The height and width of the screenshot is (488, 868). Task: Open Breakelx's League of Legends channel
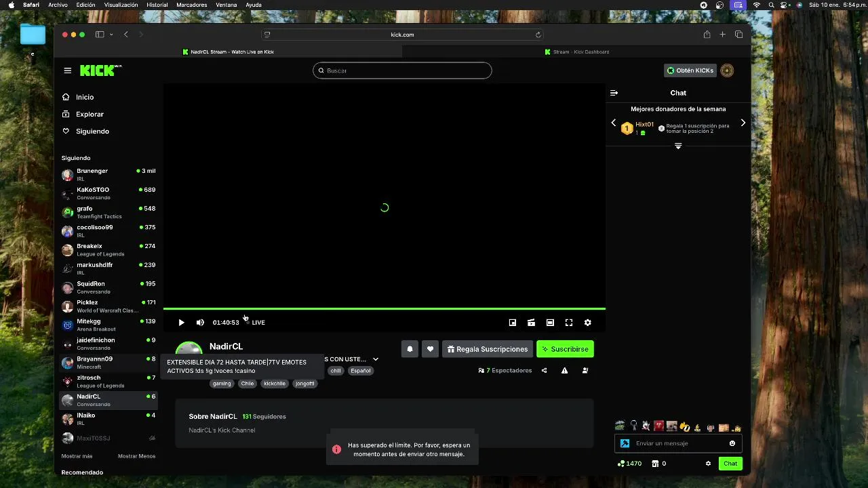[108, 250]
